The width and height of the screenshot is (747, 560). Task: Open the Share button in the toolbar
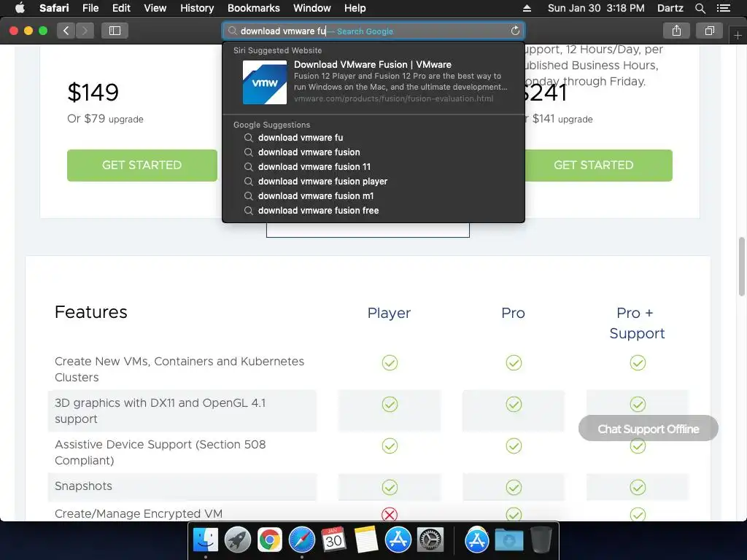(676, 31)
